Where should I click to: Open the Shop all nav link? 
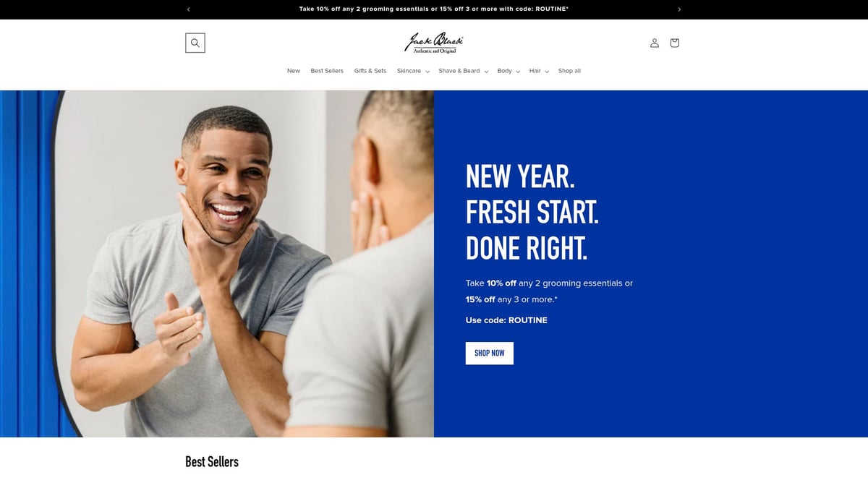click(x=569, y=71)
